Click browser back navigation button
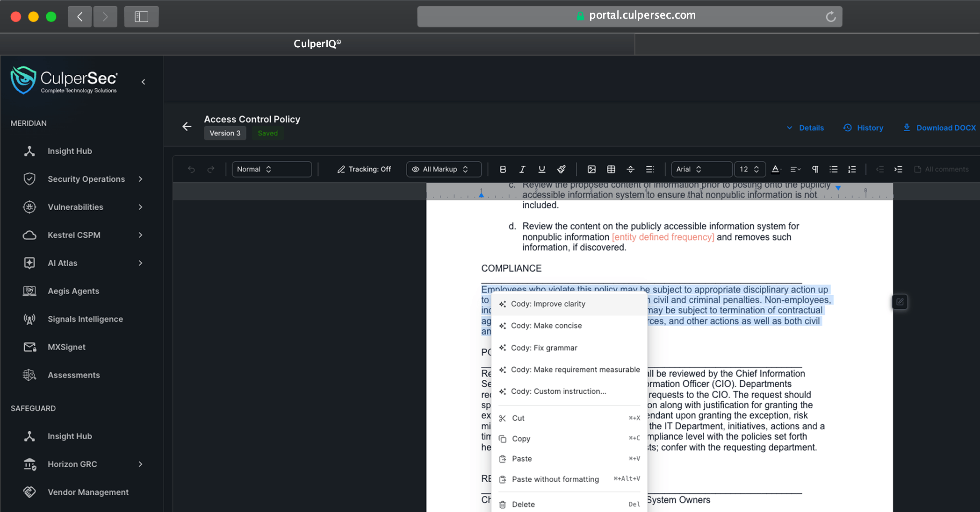 point(79,16)
